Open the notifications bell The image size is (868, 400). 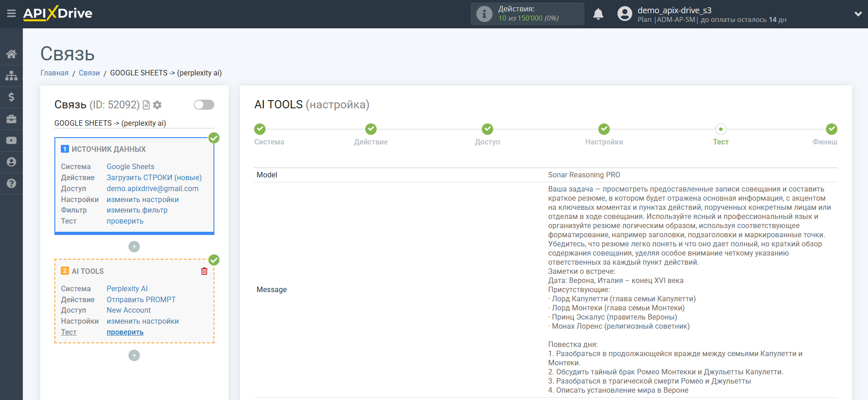click(x=598, y=14)
